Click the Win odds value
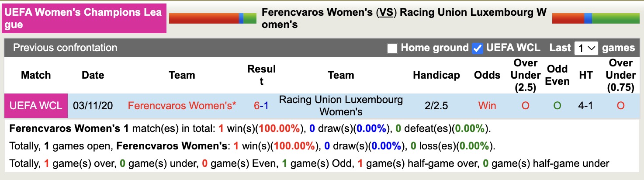Screen dimensions: 644x180 [x=487, y=106]
